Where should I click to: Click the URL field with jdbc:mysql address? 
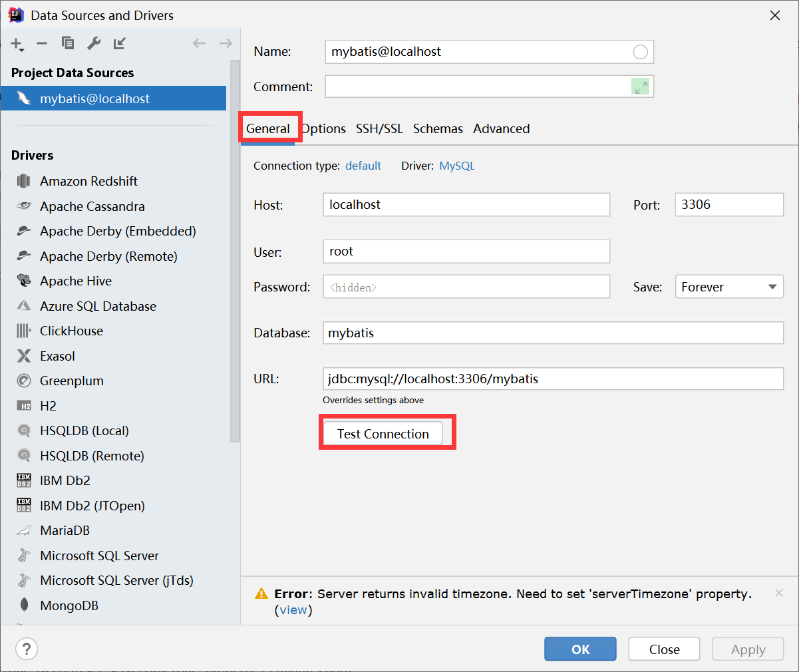(x=553, y=379)
